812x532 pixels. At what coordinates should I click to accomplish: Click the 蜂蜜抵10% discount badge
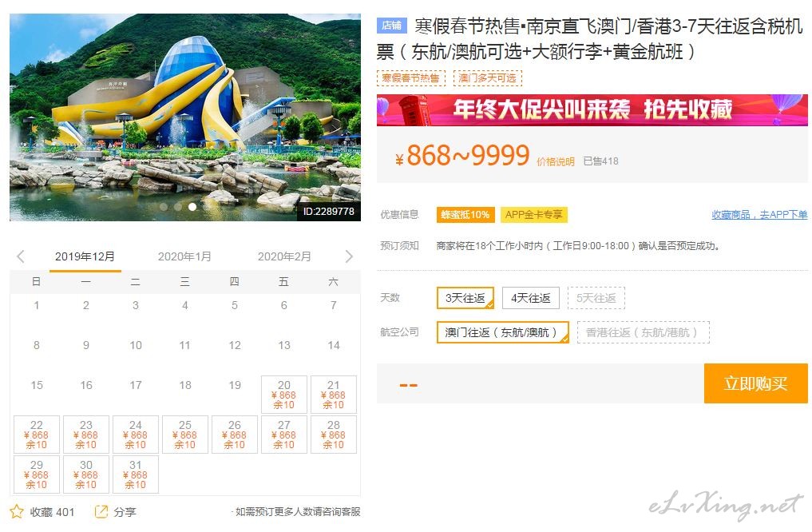(x=465, y=214)
